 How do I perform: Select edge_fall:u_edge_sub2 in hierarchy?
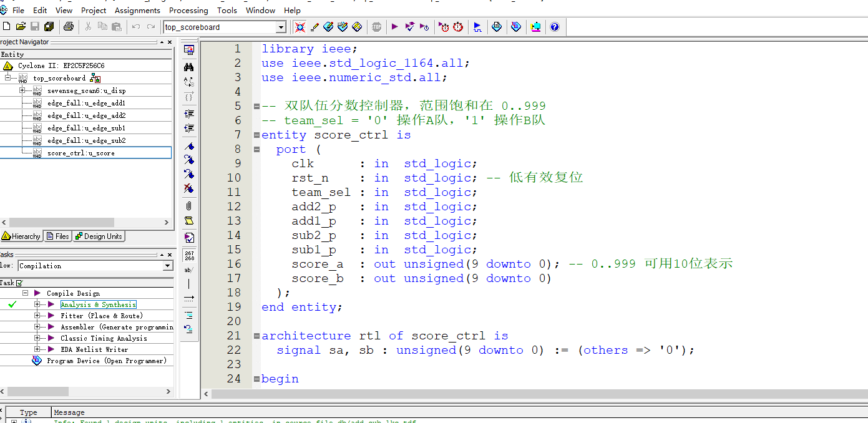pos(86,140)
